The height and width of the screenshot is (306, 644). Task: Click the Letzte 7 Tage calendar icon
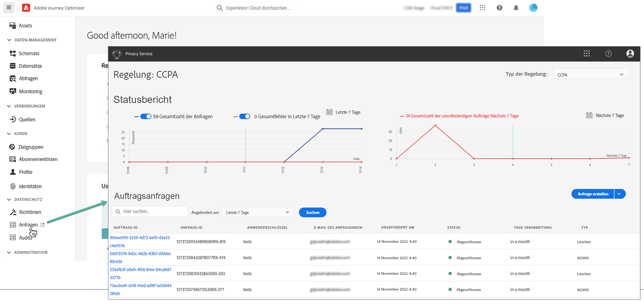[329, 112]
